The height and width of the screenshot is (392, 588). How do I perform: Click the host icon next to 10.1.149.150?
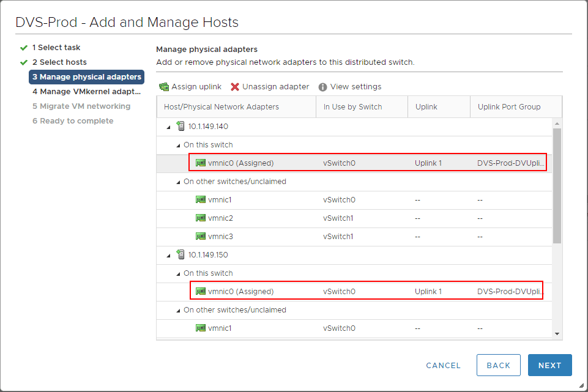180,254
